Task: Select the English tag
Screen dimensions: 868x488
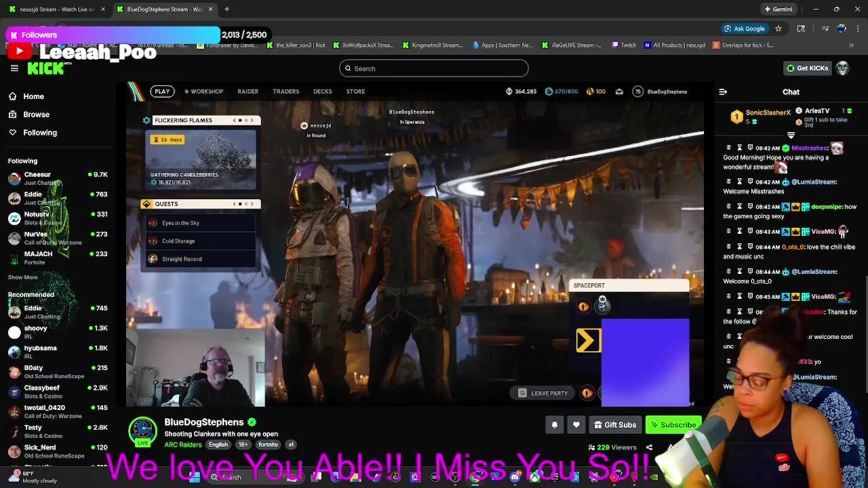Action: 218,445
